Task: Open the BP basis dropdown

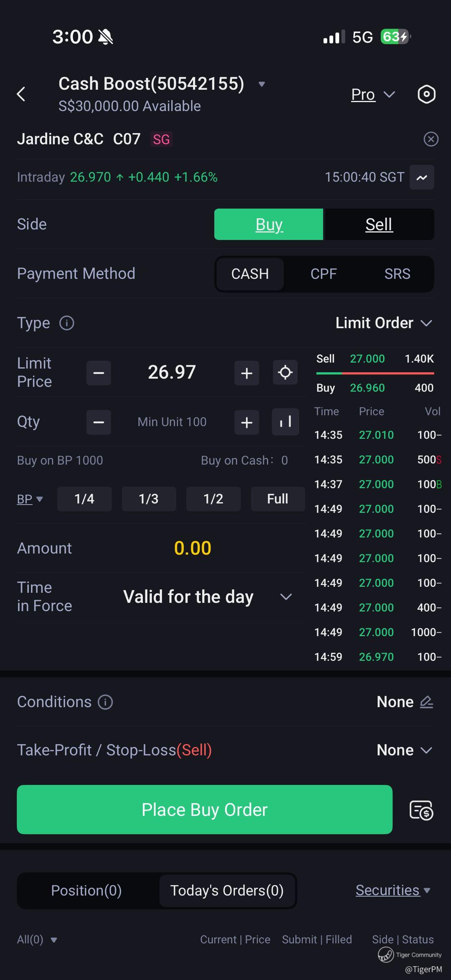Action: tap(30, 499)
